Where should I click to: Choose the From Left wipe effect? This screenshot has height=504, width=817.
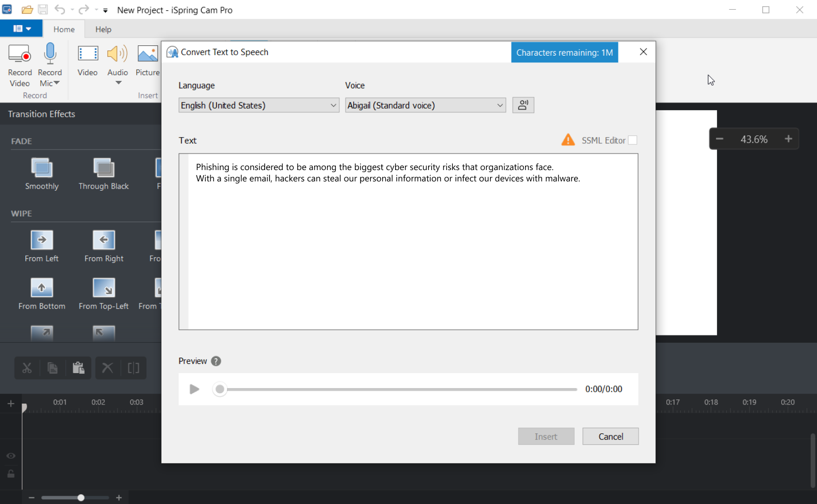coord(42,246)
